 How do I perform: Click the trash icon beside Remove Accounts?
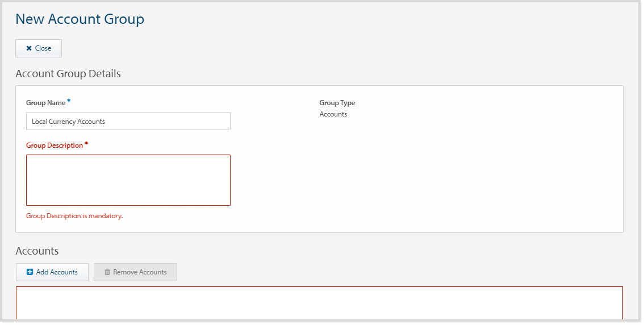(107, 272)
